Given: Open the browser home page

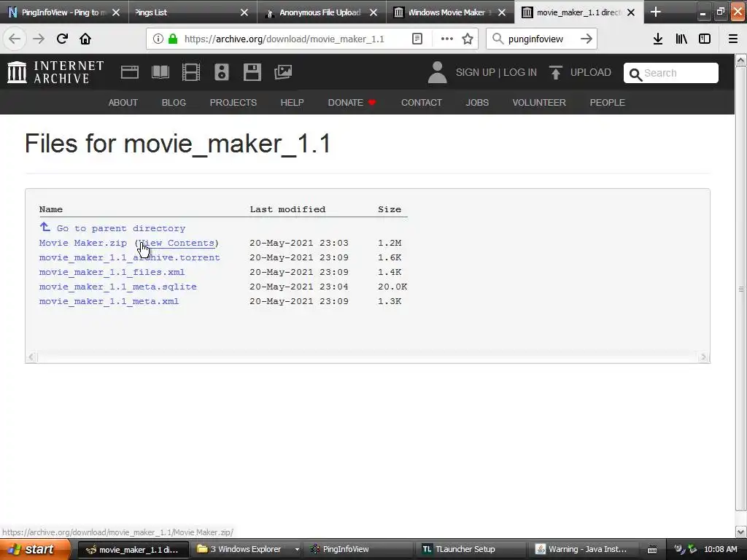Looking at the screenshot, I should 85,39.
